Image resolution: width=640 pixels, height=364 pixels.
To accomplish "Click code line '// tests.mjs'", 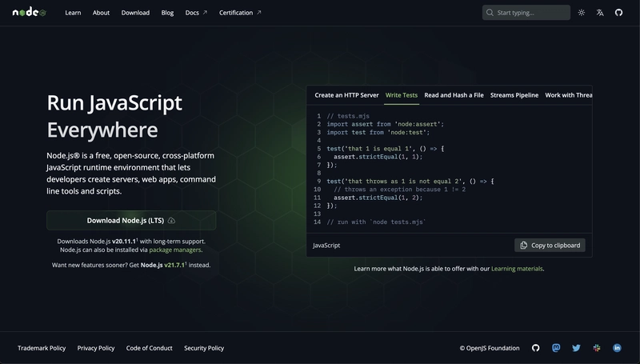I will tap(348, 116).
